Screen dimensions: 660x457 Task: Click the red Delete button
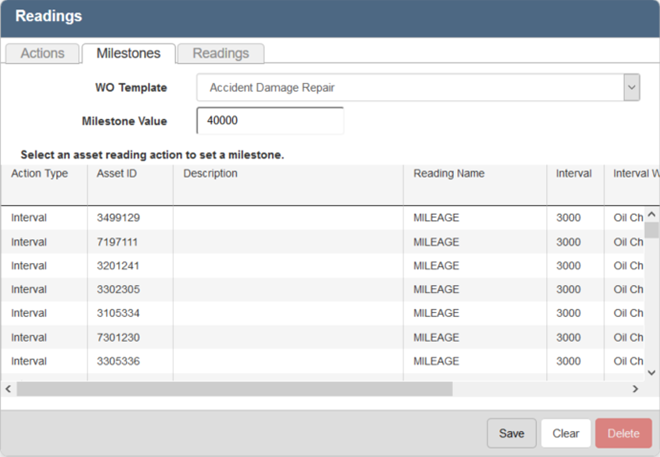tap(623, 433)
